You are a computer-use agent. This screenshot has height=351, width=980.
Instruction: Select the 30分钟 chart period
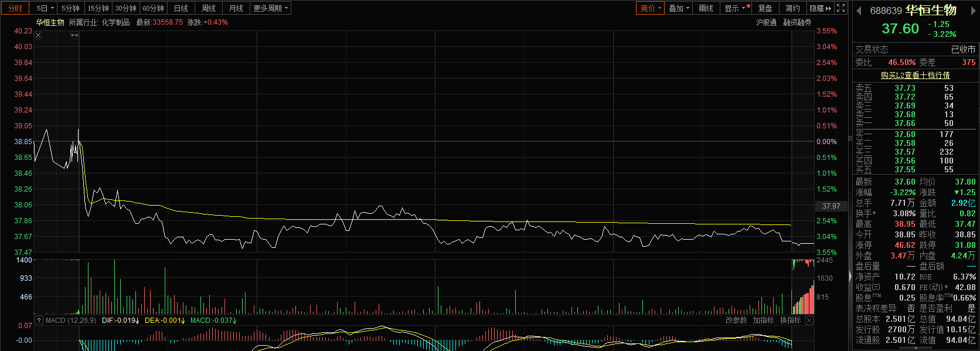pos(126,8)
